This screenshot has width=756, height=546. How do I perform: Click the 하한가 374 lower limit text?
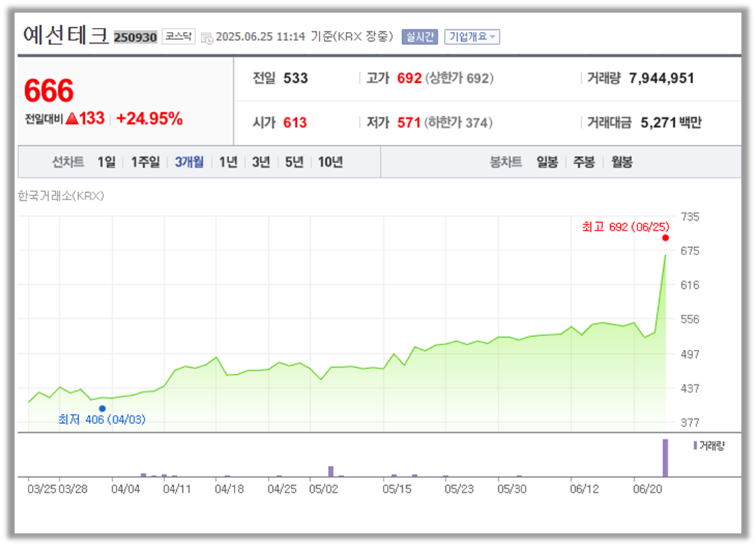458,123
